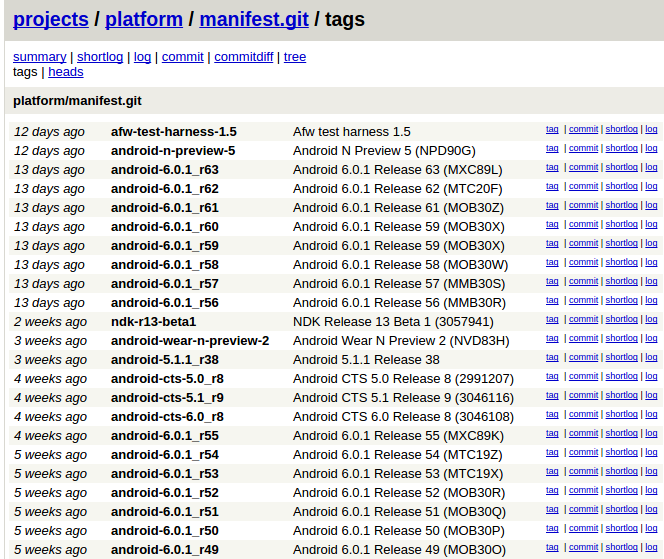Image resolution: width=664 pixels, height=559 pixels.
Task: Open the commit link for android-6.0.1_r52
Action: point(584,490)
